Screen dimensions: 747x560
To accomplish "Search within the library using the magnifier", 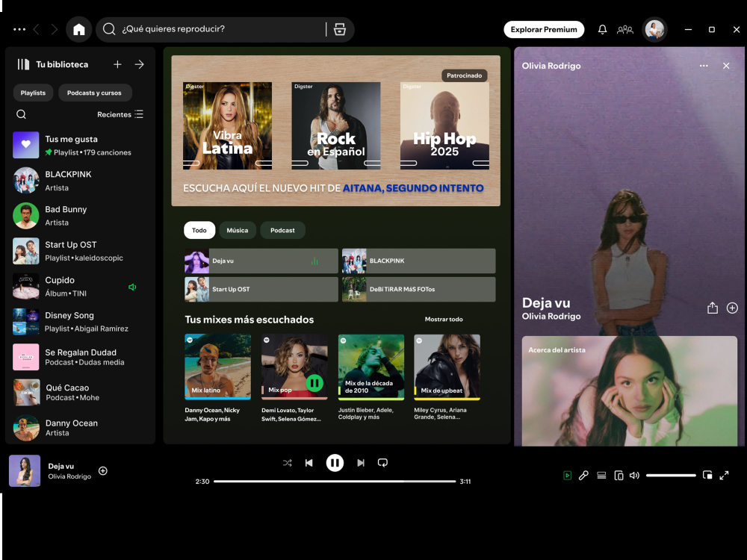I will pyautogui.click(x=21, y=114).
